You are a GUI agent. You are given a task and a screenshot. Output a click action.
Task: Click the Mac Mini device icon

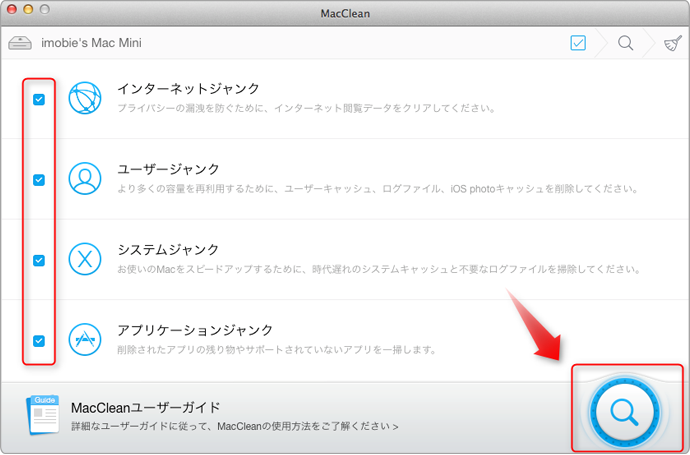click(20, 43)
